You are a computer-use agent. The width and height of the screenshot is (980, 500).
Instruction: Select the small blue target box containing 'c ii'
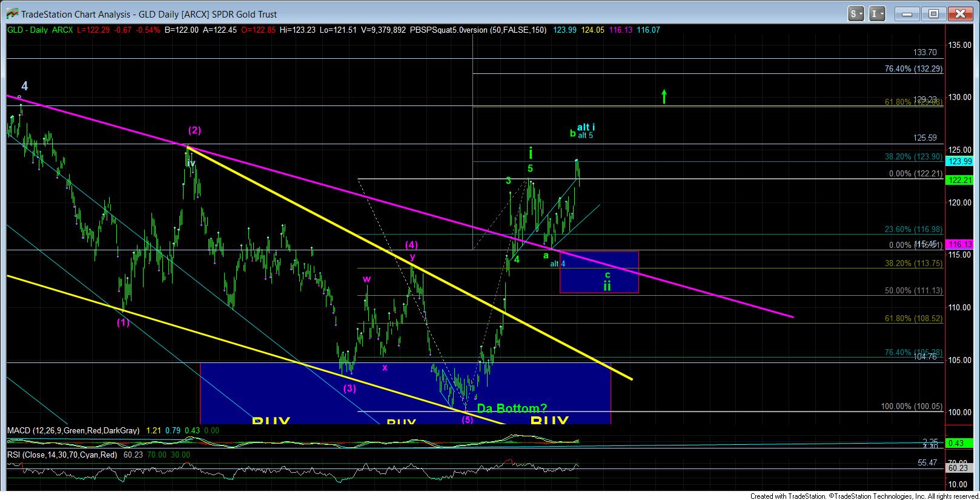[x=599, y=272]
